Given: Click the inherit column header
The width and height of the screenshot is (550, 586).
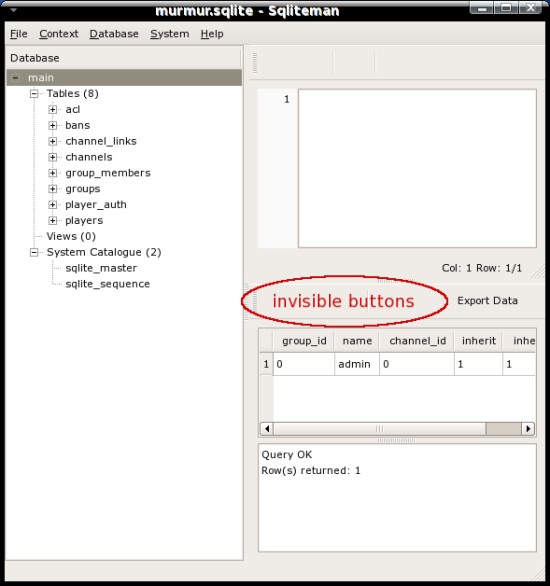Looking at the screenshot, I should pyautogui.click(x=479, y=341).
